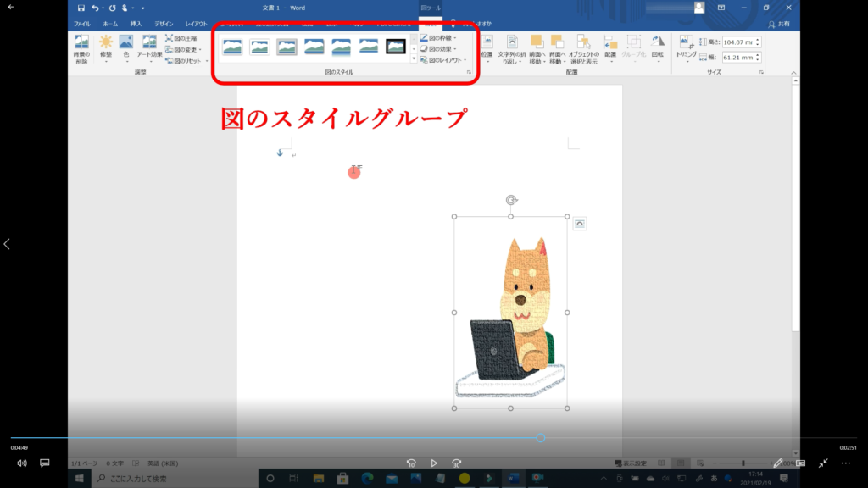
Task: Open the 図のレイアウト (Picture Layout) dropdown
Action: (442, 60)
